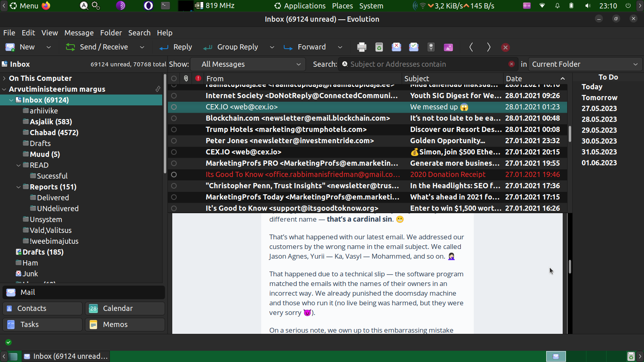644x362 pixels.
Task: Go to the next message arrow
Action: click(x=488, y=47)
